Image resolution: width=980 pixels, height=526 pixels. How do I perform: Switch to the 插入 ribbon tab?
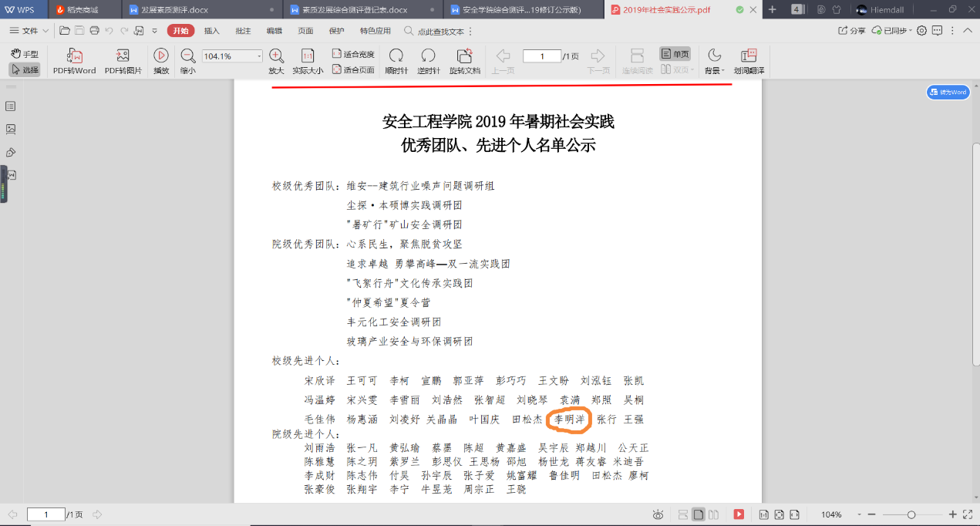pyautogui.click(x=211, y=30)
